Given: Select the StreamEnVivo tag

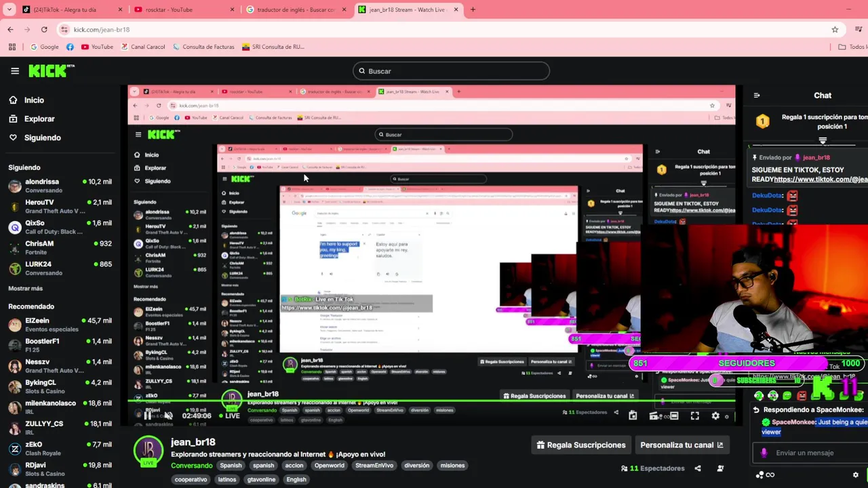Looking at the screenshot, I should tap(374, 466).
